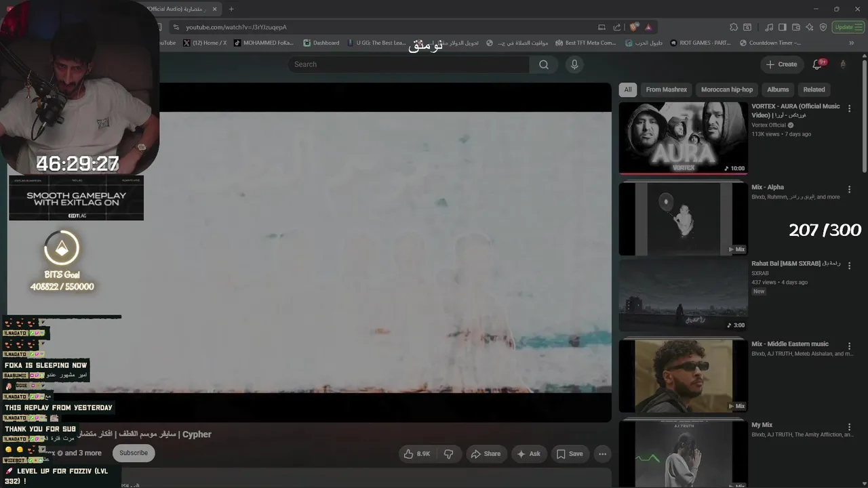Click the Create button
Screen dimensions: 868x488
coord(781,64)
